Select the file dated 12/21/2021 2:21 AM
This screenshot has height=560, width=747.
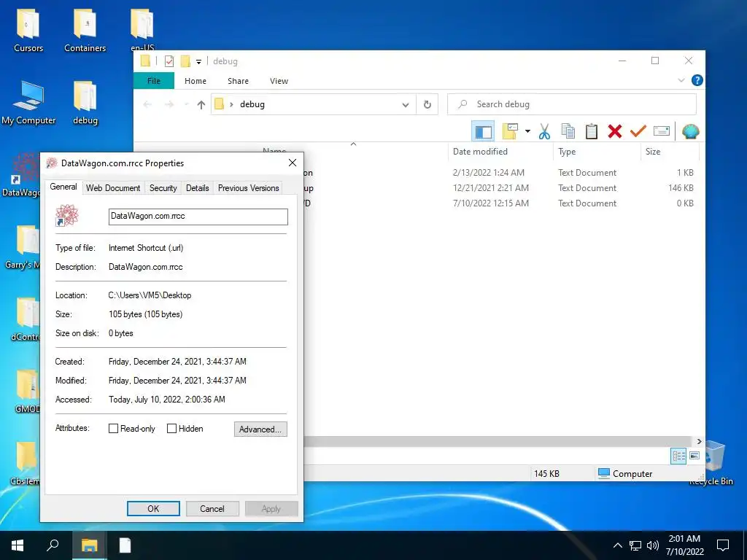click(x=500, y=187)
